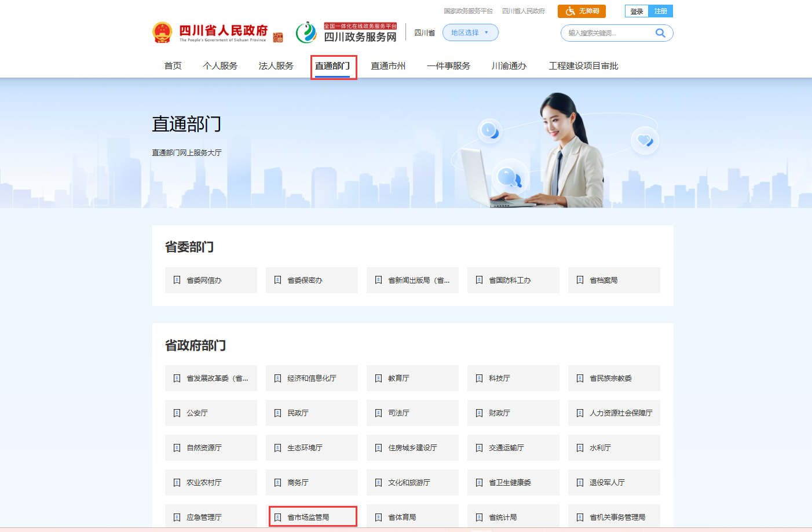Viewport: 812px width, 532px height.
Task: Open the 财政厅 department card
Action: [513, 413]
